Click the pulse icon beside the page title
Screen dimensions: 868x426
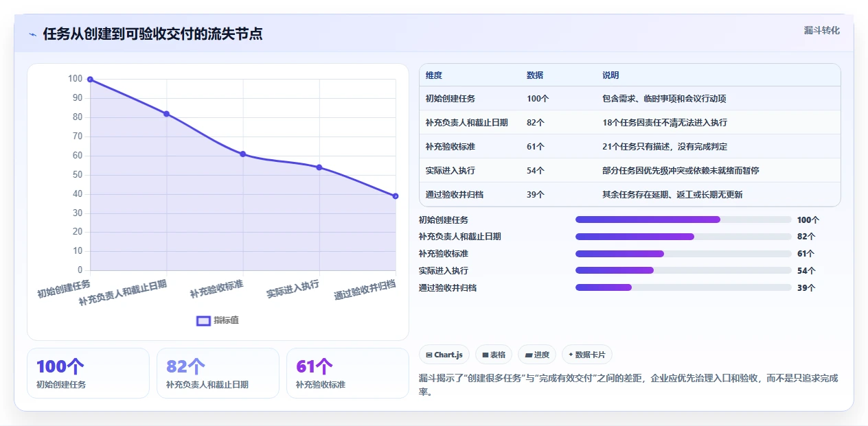coord(33,34)
